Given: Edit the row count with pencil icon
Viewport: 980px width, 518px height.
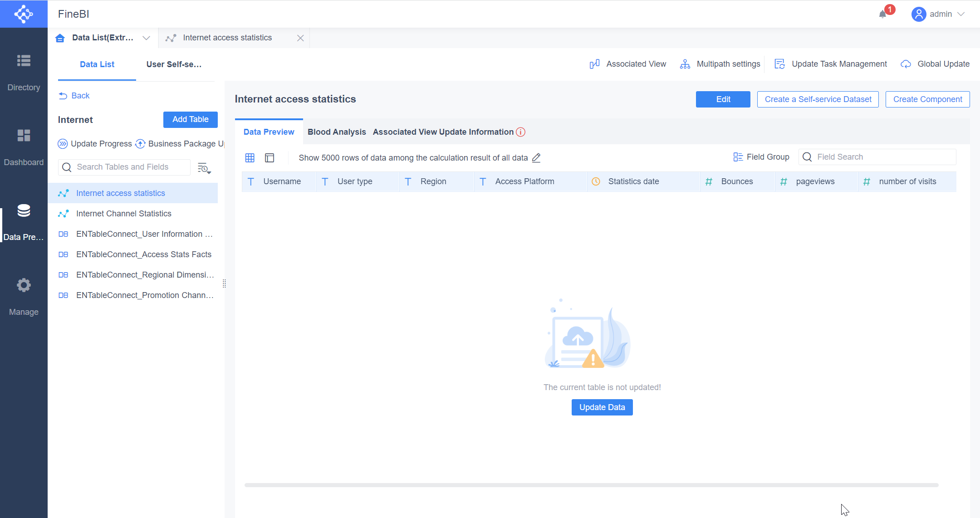Looking at the screenshot, I should tap(536, 158).
